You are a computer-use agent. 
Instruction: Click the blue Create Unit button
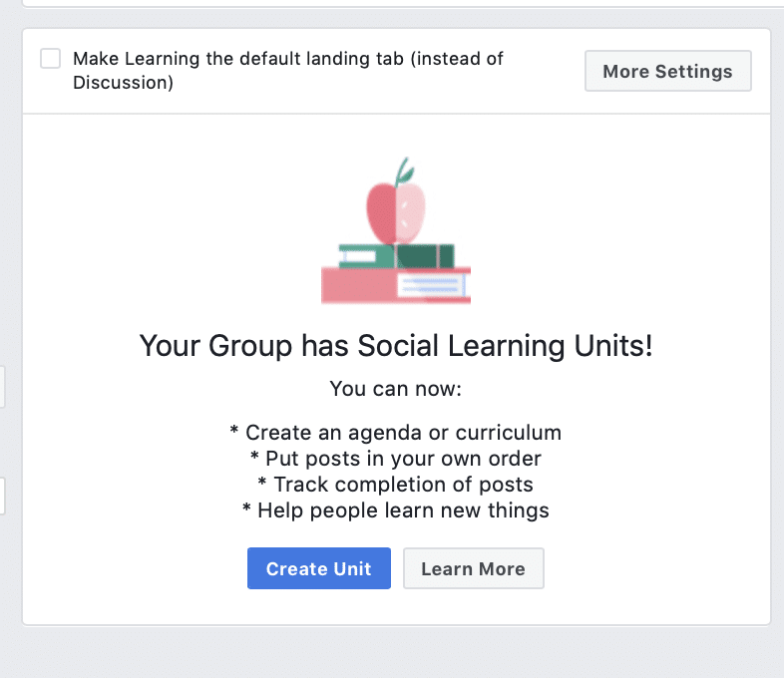(x=319, y=568)
